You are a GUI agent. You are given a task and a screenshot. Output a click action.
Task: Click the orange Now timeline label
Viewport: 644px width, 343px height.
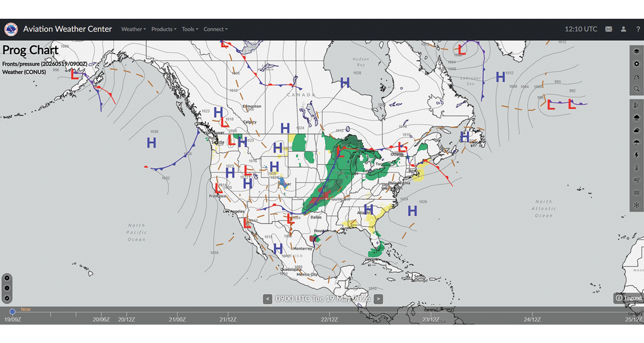(25, 309)
